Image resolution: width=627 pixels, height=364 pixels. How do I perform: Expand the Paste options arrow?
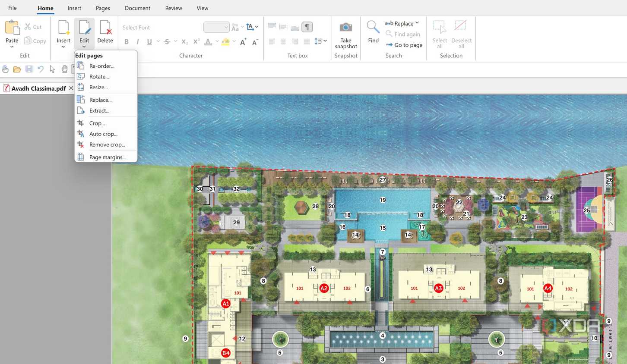pos(12,47)
